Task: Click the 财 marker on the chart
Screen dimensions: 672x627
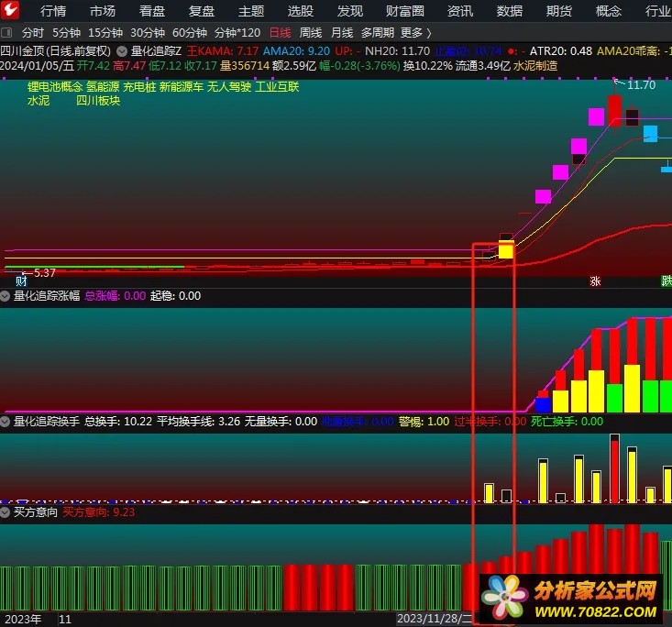Action: (x=21, y=281)
